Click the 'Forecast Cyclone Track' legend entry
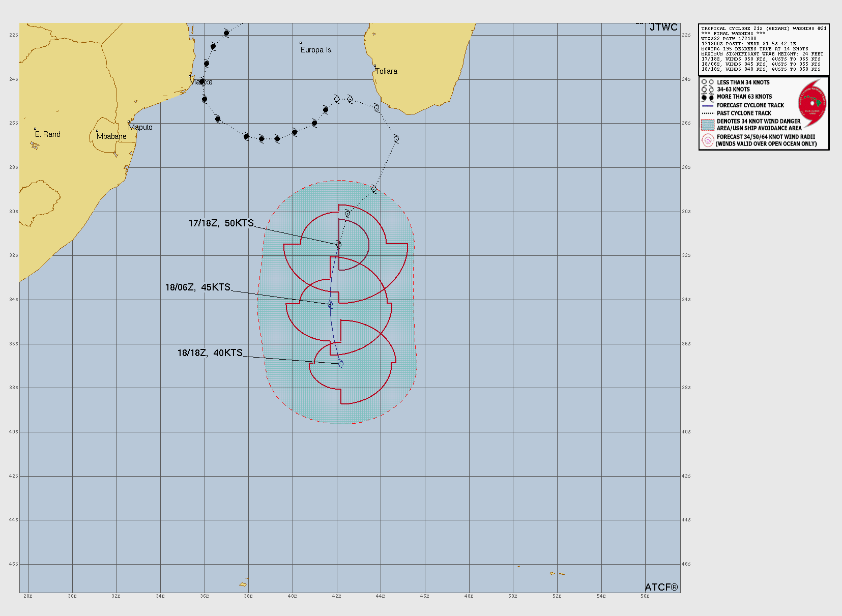Image resolution: width=842 pixels, height=616 pixels. coord(750,105)
